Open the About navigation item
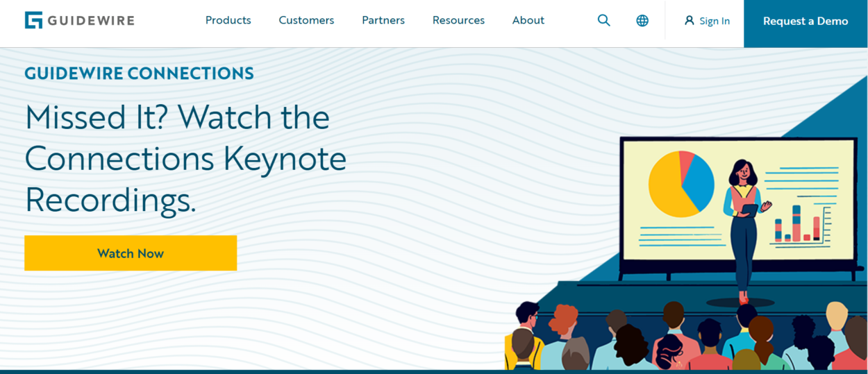The height and width of the screenshot is (374, 868). point(528,21)
